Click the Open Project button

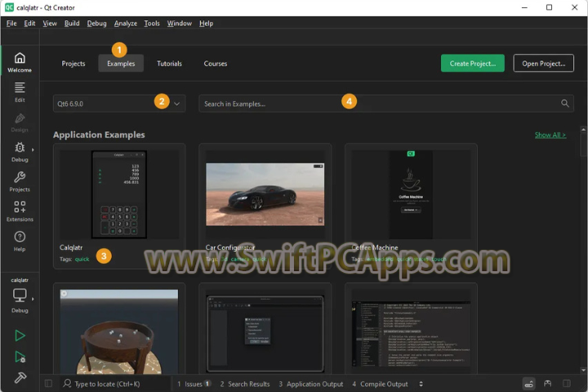(543, 63)
